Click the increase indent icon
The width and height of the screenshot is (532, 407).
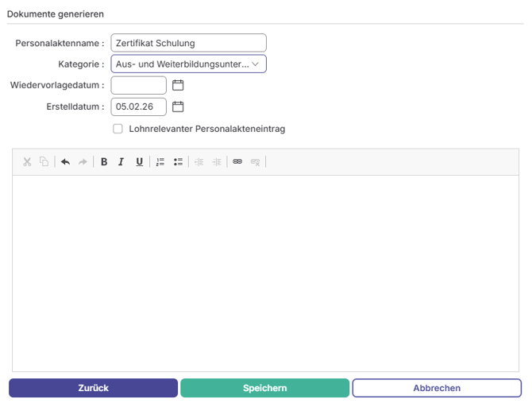pyautogui.click(x=217, y=162)
